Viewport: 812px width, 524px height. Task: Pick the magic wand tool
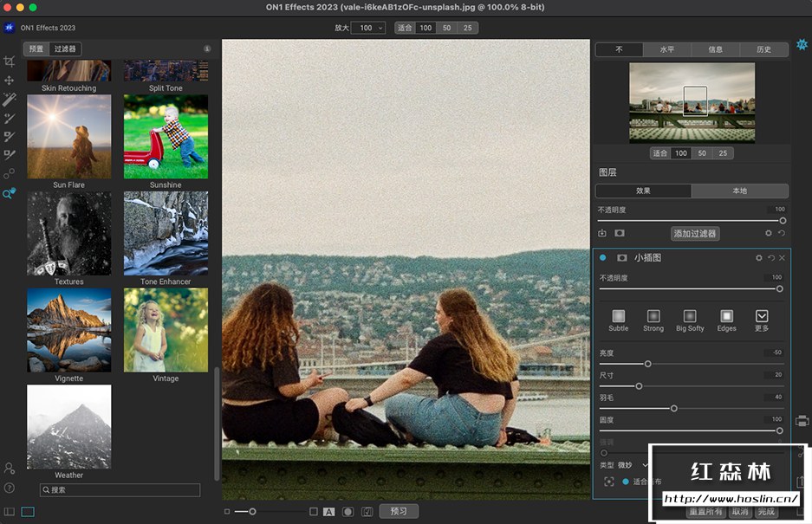[10, 100]
